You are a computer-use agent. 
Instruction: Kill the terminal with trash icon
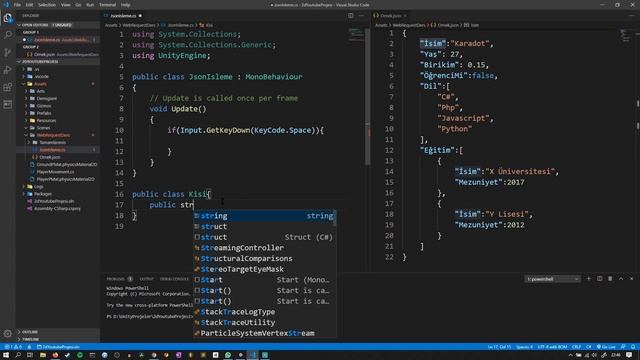pos(610,279)
